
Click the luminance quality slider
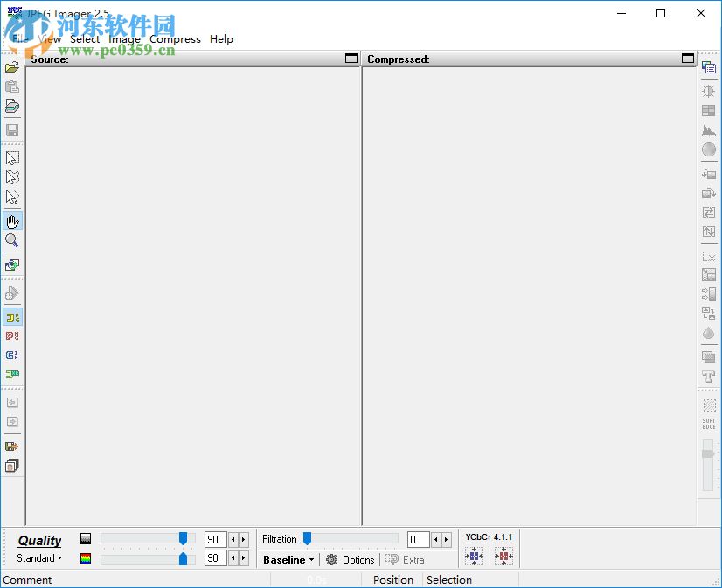coord(149,538)
